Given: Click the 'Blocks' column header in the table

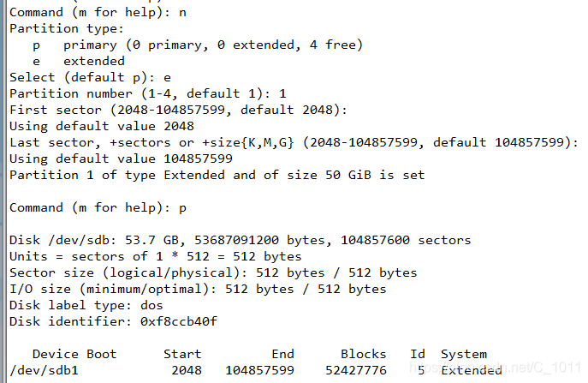Looking at the screenshot, I should 364,354.
